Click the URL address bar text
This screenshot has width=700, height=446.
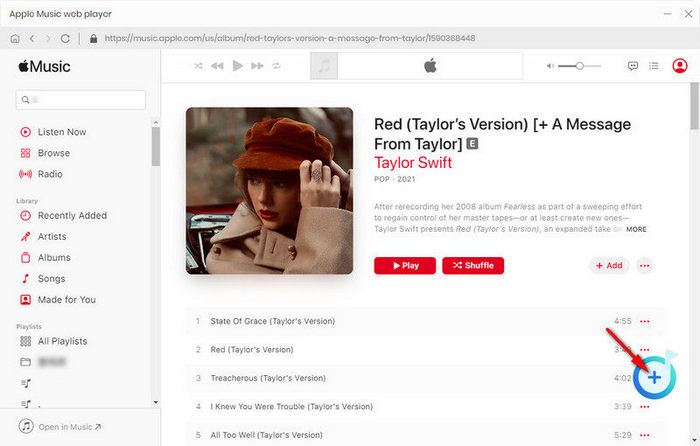point(290,38)
